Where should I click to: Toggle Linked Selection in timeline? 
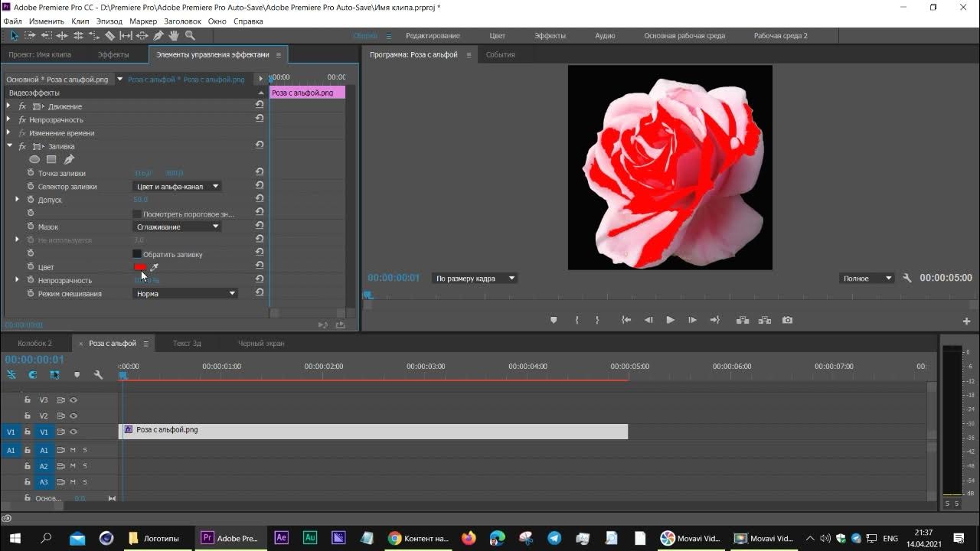(54, 375)
